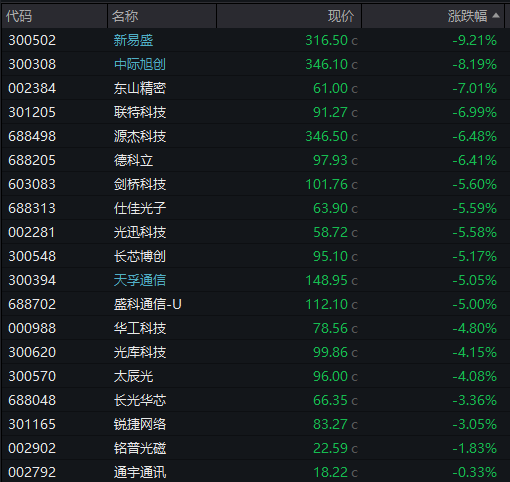Click the -6.99% change value
The image size is (510, 482).
tap(475, 112)
